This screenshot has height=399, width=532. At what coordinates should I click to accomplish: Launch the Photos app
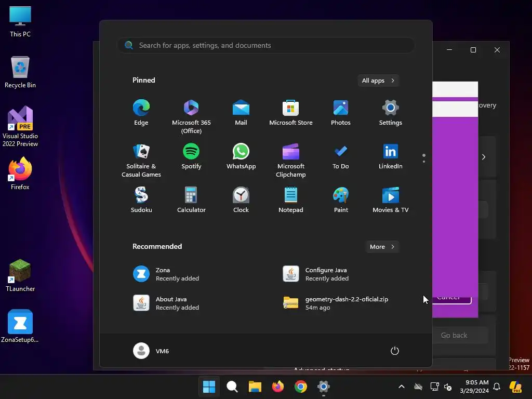coord(341,113)
